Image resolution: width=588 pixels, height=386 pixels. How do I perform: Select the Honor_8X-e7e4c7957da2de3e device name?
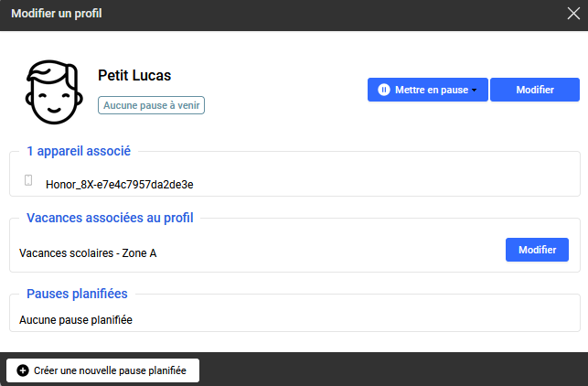click(x=119, y=184)
